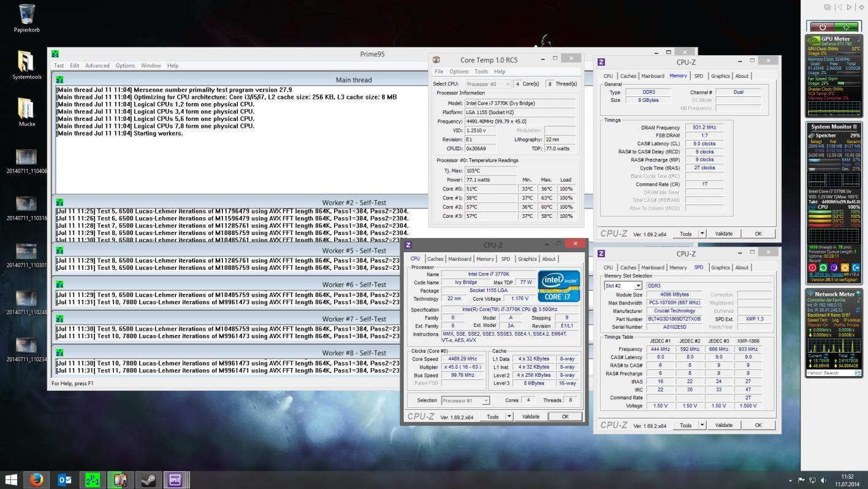The height and width of the screenshot is (489, 868).
Task: Click the Intel Core i7 logo in CPU-Z
Action: click(x=559, y=286)
